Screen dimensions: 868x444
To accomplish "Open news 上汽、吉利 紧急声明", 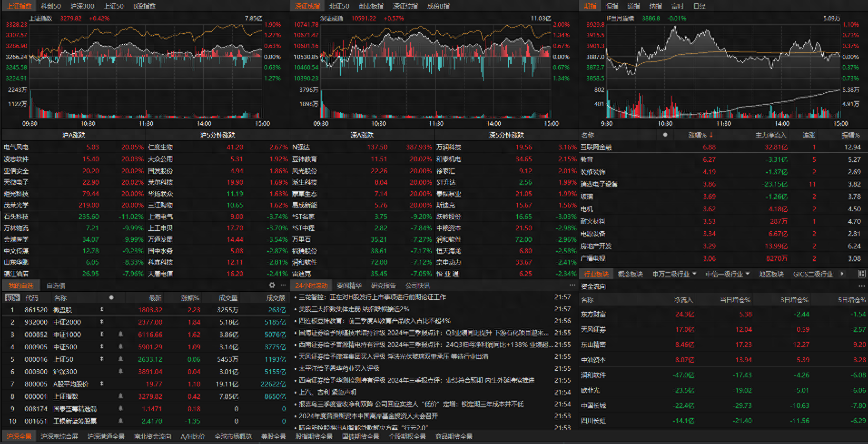I will coord(327,392).
